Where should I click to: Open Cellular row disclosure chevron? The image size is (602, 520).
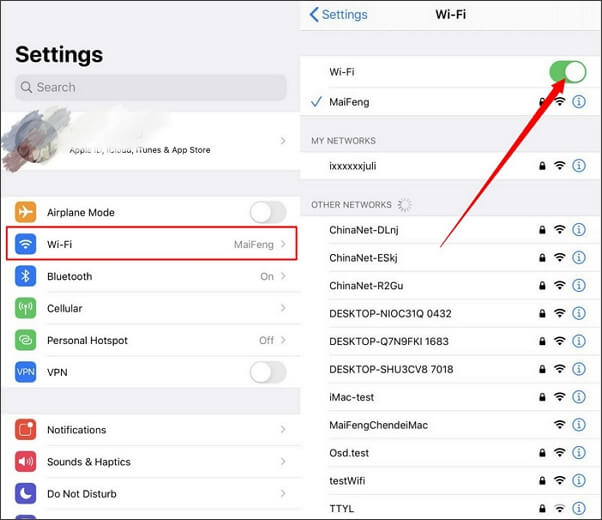pyautogui.click(x=283, y=308)
